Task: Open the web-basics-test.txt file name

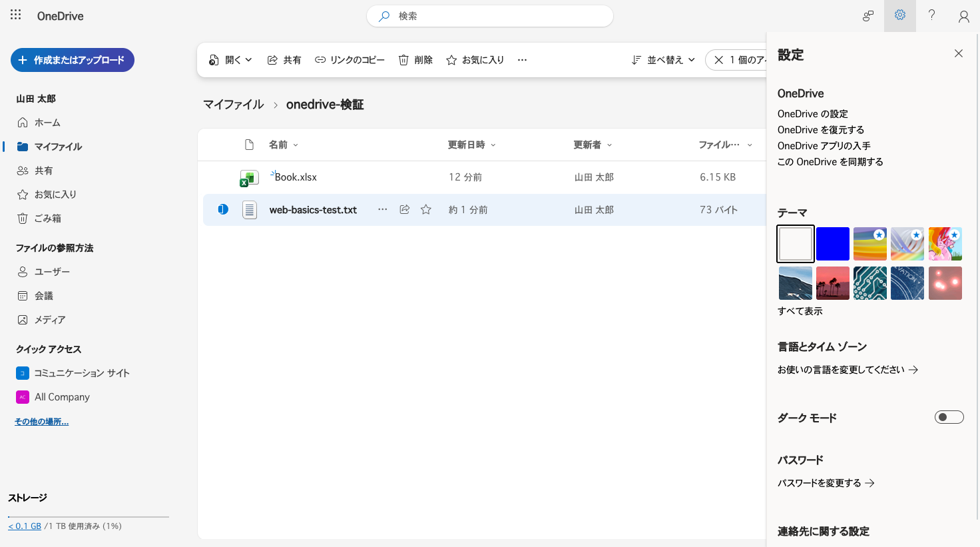Action: (x=313, y=210)
